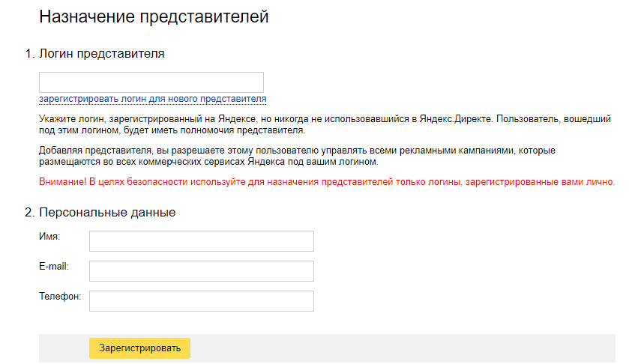Click the Имя: field label
This screenshot has width=629, height=364.
[49, 237]
